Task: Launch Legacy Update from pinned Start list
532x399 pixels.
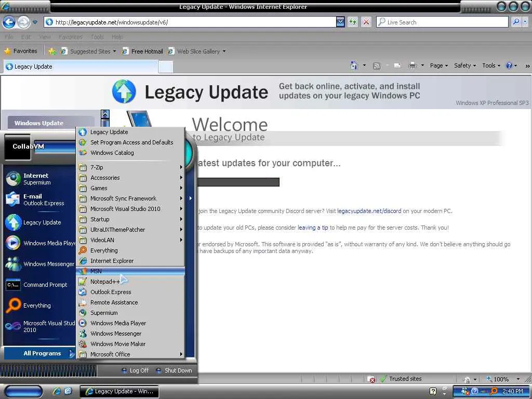Action: click(x=38, y=222)
